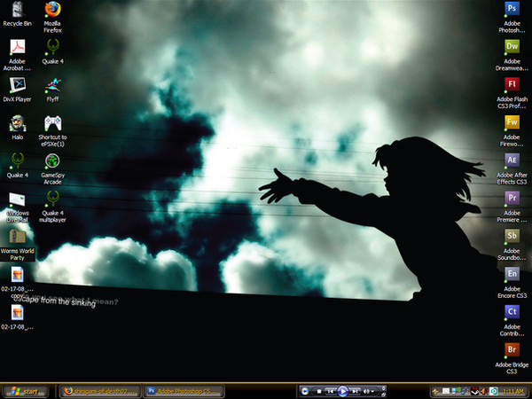Open the volume dropdown arrow in the media toolbar
This screenshot has width=532, height=399.
pyautogui.click(x=372, y=392)
